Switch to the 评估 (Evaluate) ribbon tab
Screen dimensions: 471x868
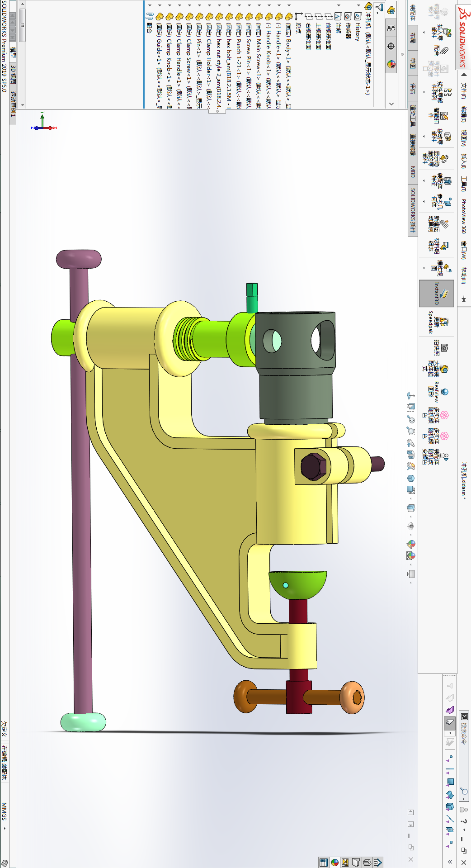click(x=413, y=88)
